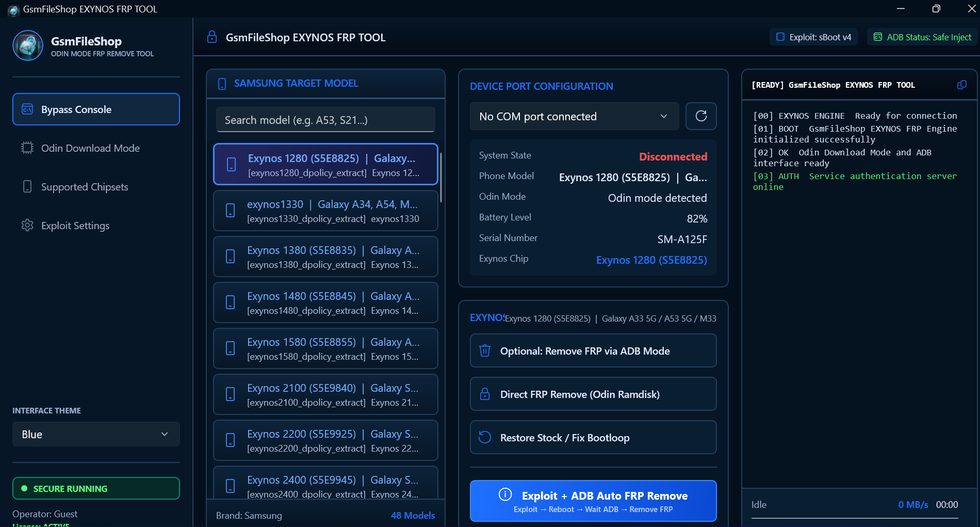The height and width of the screenshot is (527, 980).
Task: Click phone icon of Exynos 1380 entry
Action: [231, 257]
